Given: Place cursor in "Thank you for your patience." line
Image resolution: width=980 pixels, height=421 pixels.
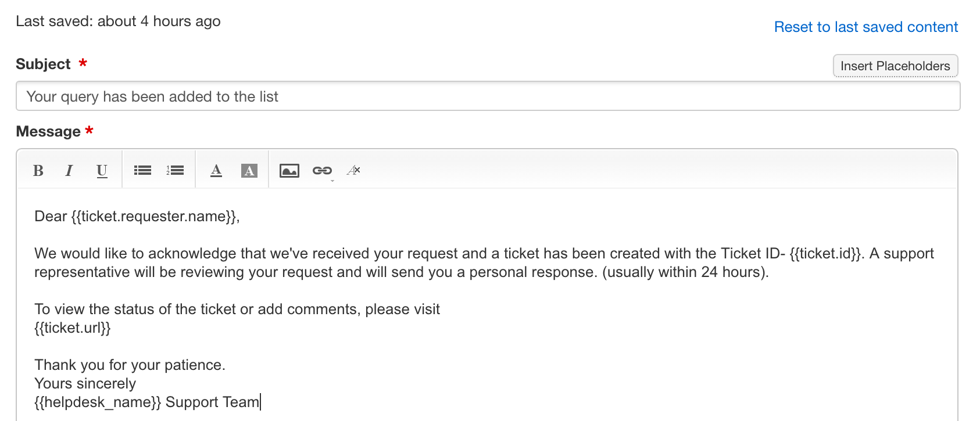Looking at the screenshot, I should tap(130, 365).
